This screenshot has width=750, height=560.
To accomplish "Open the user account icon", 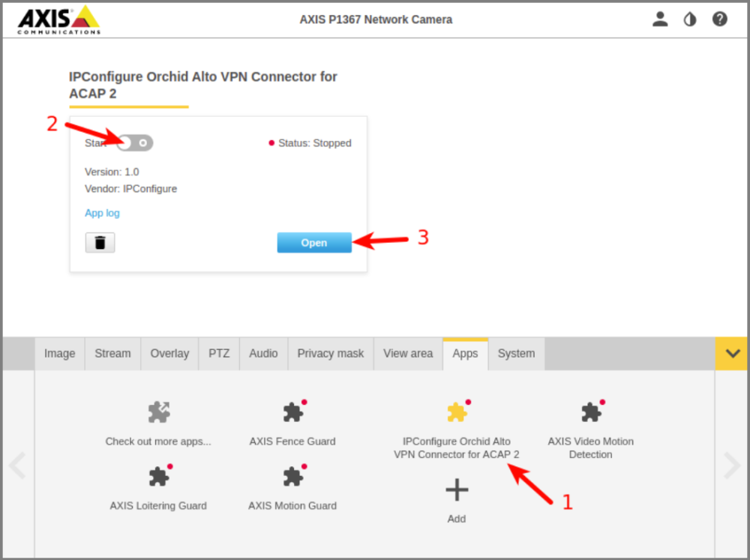I will tap(660, 19).
